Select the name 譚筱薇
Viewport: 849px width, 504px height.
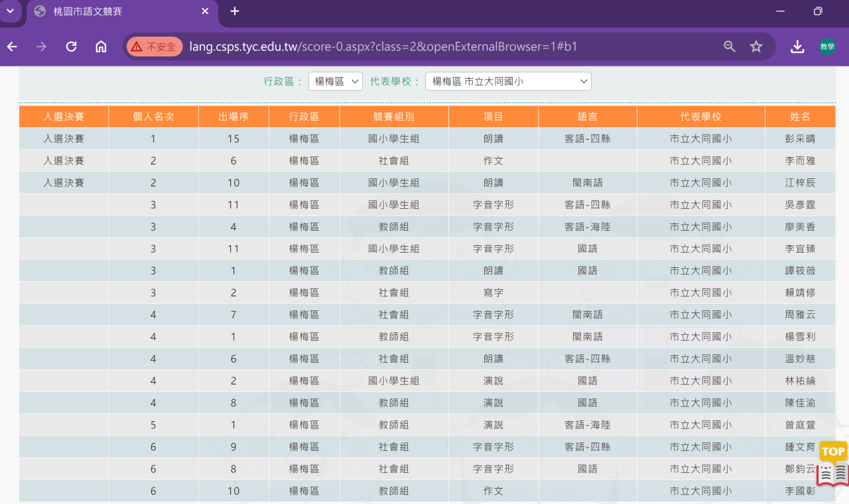[801, 271]
